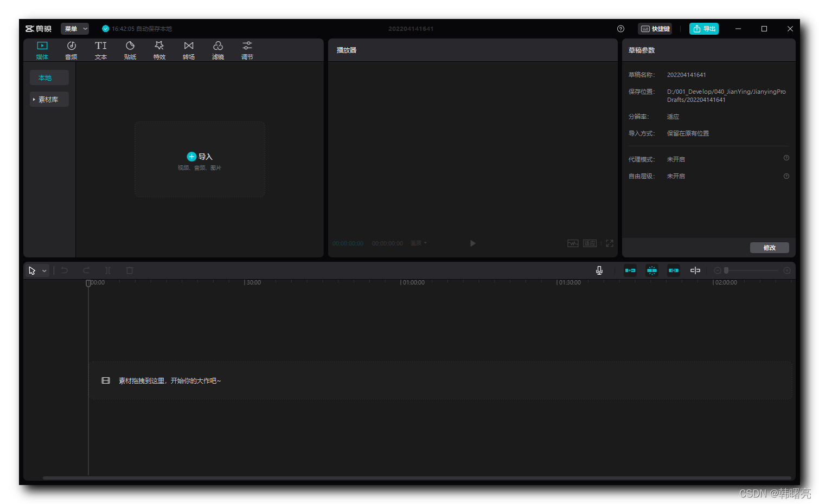Image resolution: width=819 pixels, height=504 pixels.
Task: Open the player quality dropdown
Action: [419, 243]
